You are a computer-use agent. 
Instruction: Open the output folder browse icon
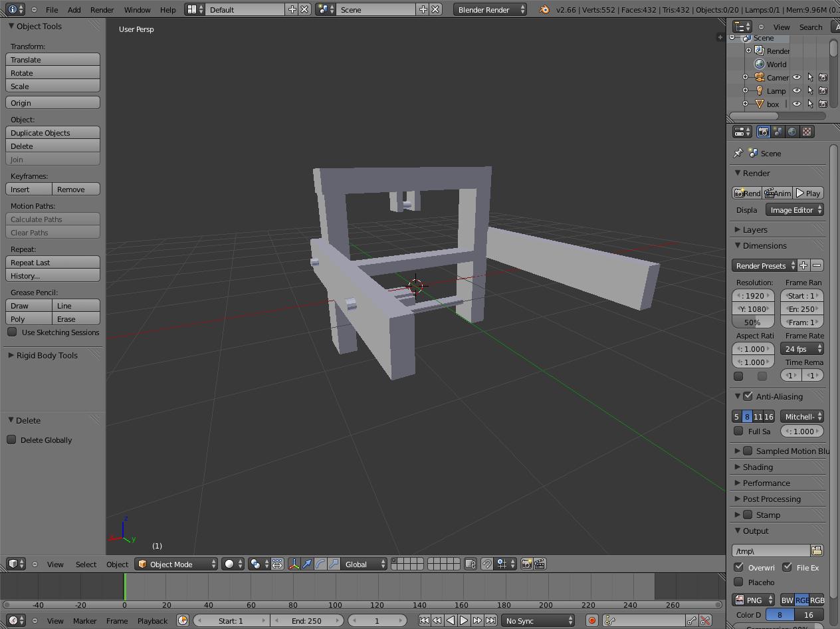pos(817,551)
